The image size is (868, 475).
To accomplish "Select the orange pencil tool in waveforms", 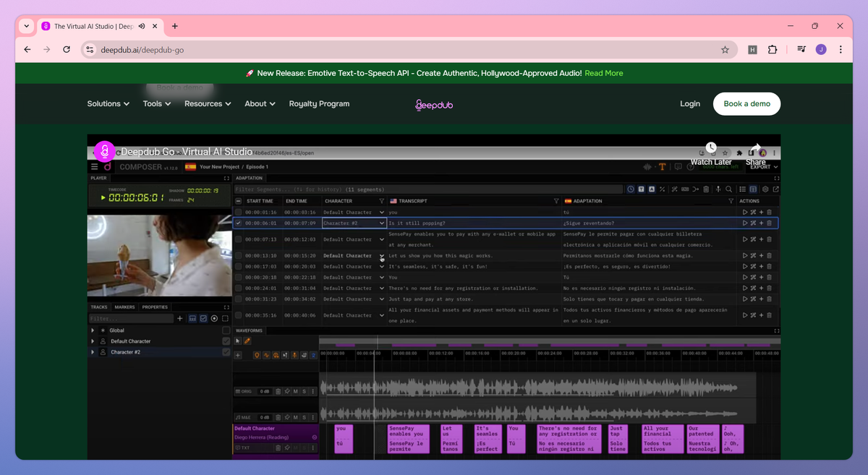I will coord(247,341).
